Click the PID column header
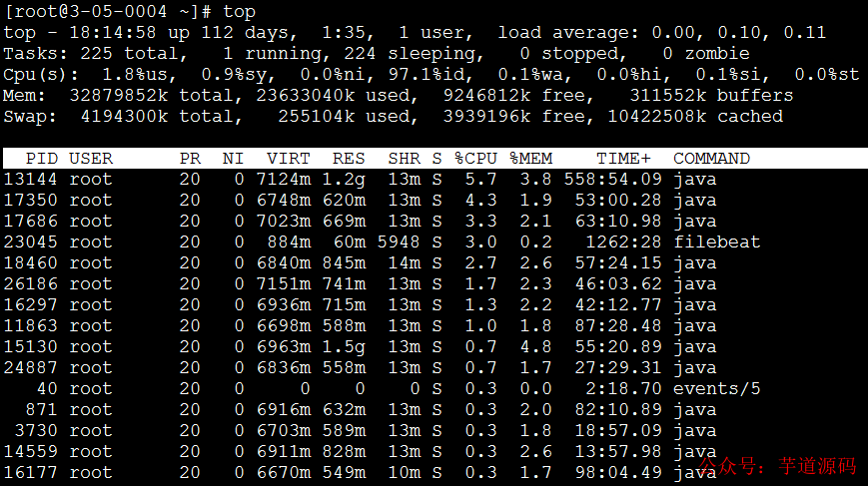Image resolution: width=868 pixels, height=486 pixels. pyautogui.click(x=42, y=159)
